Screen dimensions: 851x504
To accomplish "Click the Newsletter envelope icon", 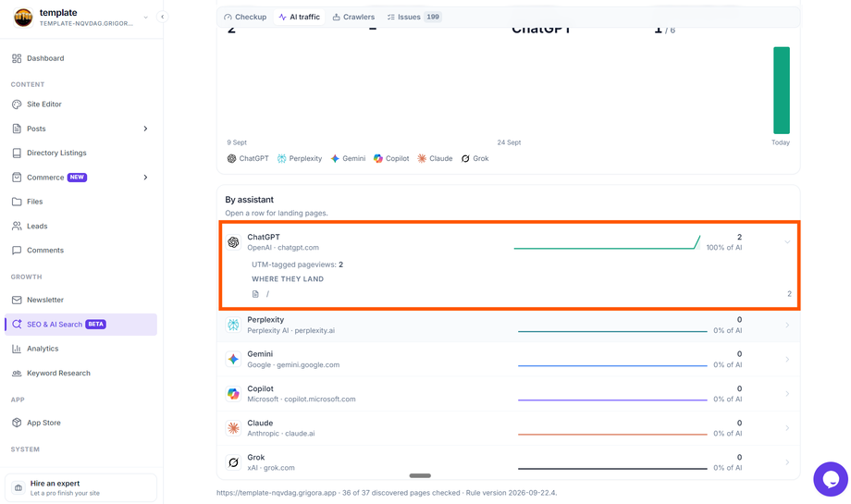I will [17, 300].
